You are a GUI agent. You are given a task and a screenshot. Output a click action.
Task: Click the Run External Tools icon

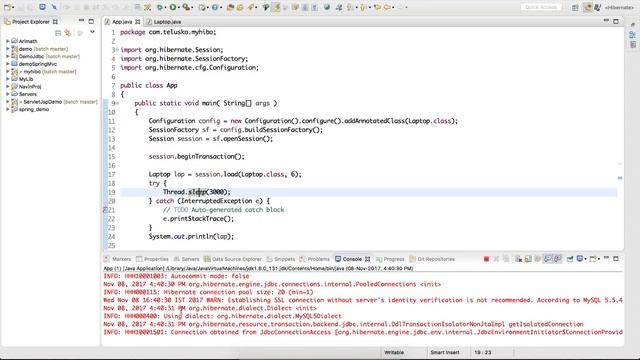pyautogui.click(x=186, y=7)
